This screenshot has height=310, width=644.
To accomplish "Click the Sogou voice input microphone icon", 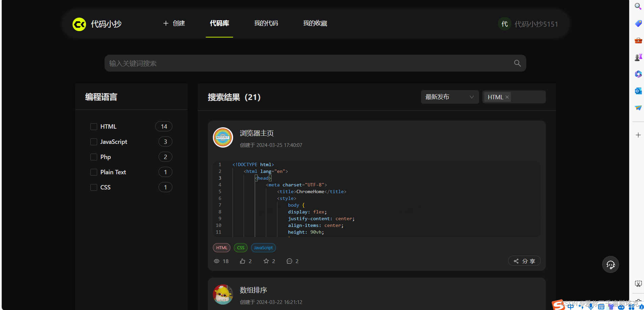I will [590, 306].
